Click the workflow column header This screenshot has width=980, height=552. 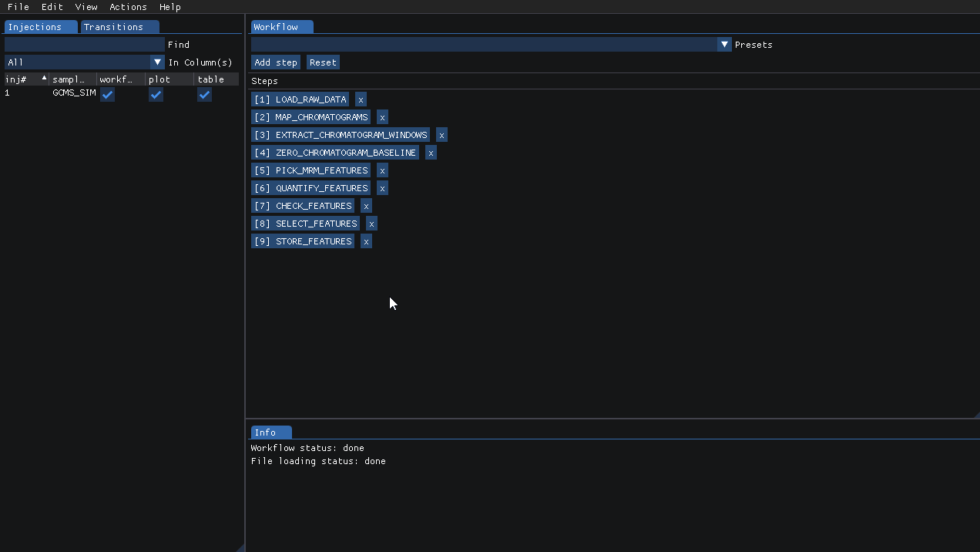121,79
